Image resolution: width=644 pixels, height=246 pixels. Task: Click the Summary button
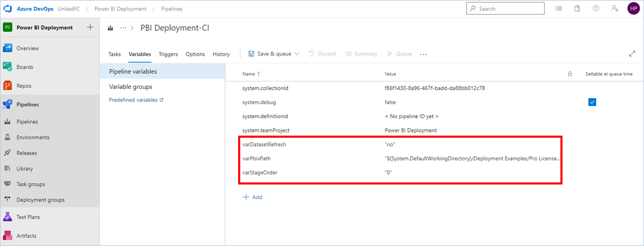[x=361, y=54]
